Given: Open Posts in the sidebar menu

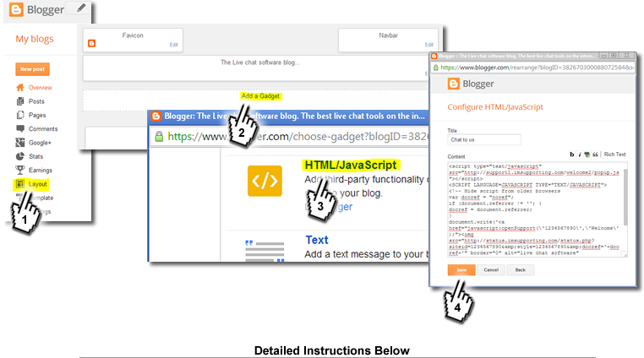Looking at the screenshot, I should 36,101.
